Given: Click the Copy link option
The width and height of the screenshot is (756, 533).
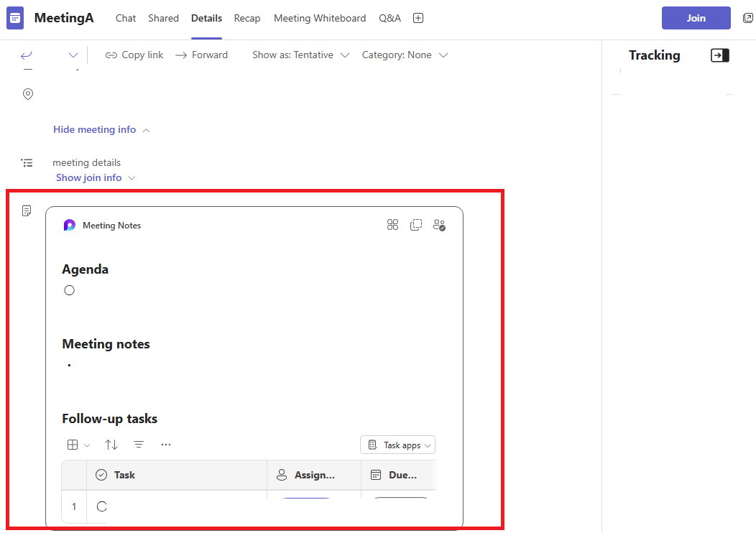Looking at the screenshot, I should click(x=134, y=55).
